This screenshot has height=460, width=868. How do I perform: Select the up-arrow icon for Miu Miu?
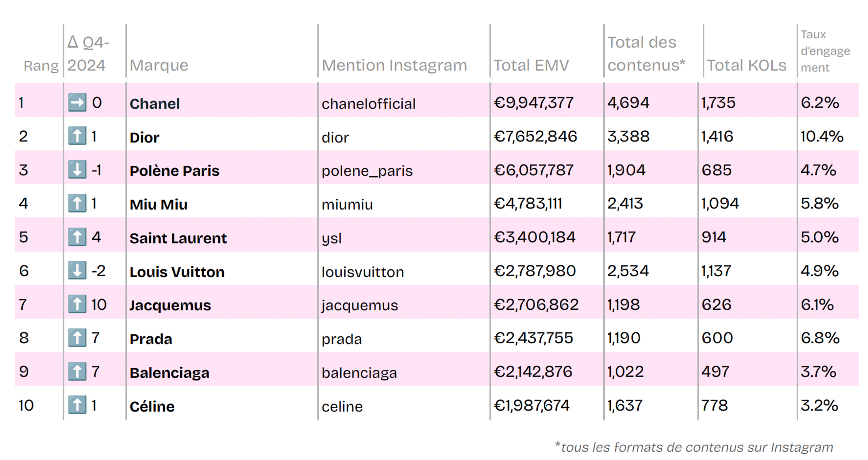click(78, 204)
